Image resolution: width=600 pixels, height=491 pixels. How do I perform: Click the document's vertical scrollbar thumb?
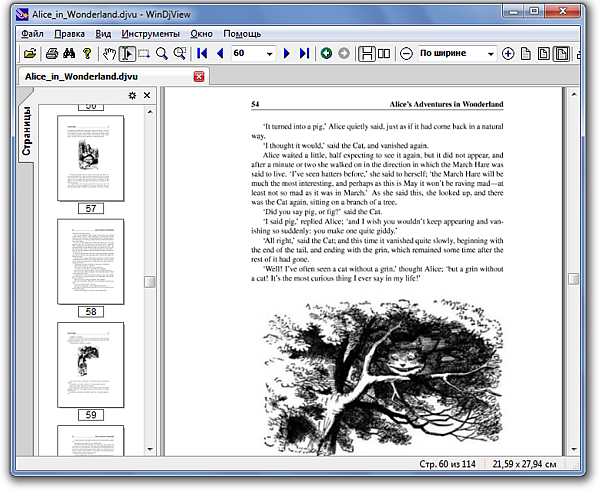tap(574, 281)
